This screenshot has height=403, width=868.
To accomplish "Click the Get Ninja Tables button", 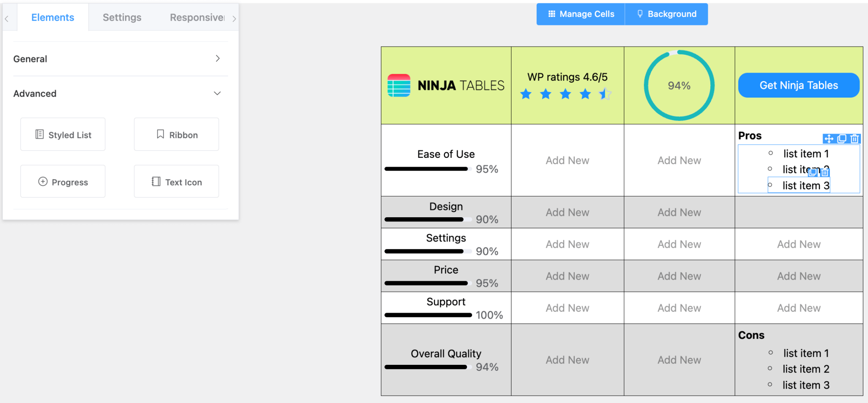I will [x=798, y=85].
